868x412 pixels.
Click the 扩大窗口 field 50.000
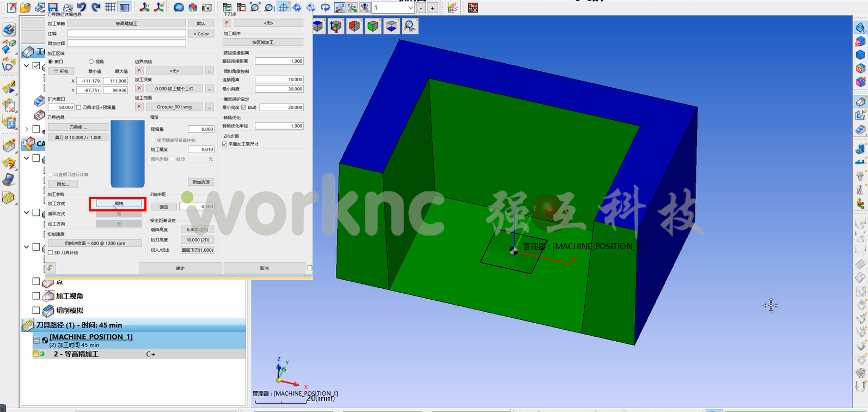pyautogui.click(x=61, y=107)
